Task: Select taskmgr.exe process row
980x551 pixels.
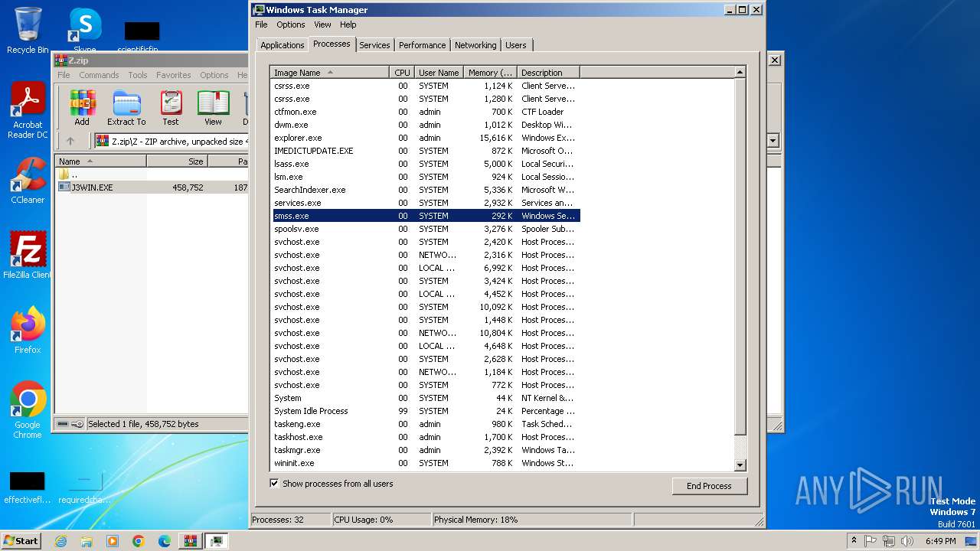Action: [426, 450]
